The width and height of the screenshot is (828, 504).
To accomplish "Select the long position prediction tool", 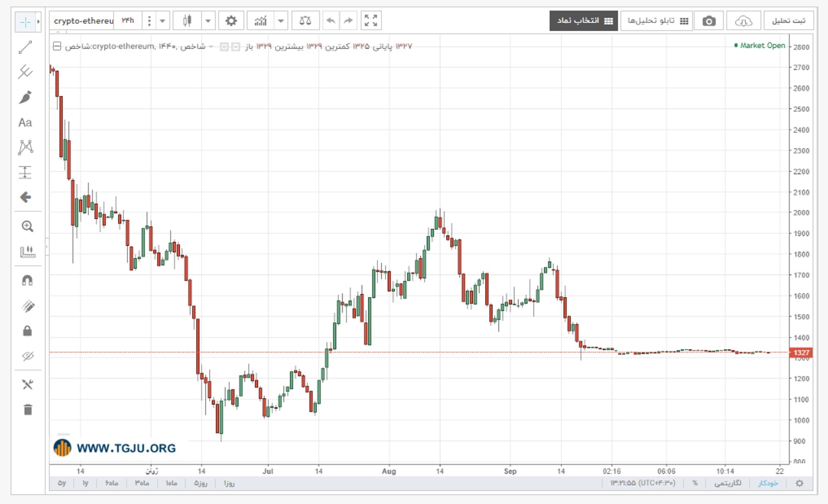I will (x=25, y=172).
